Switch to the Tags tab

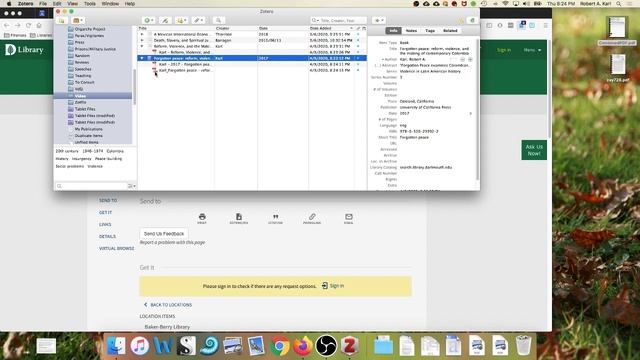[430, 31]
